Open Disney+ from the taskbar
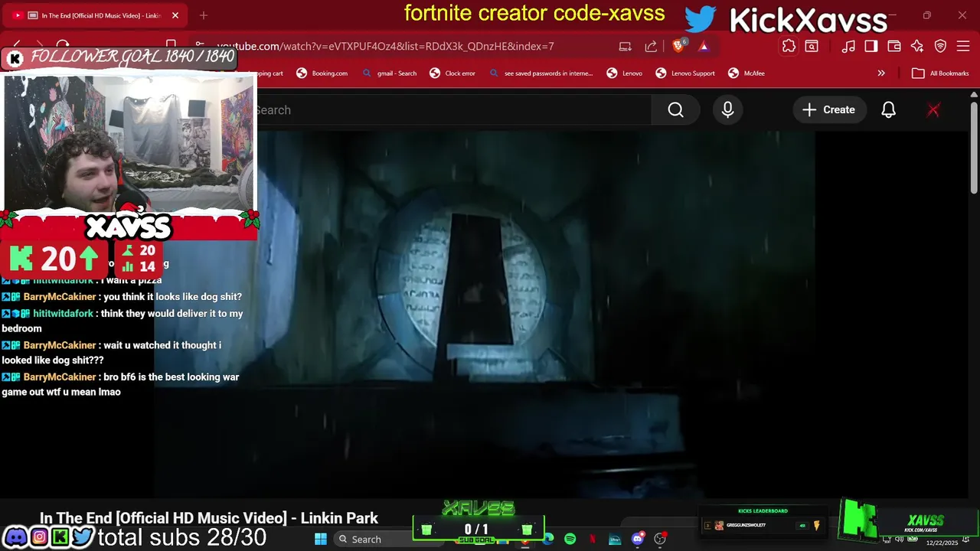This screenshot has width=980, height=551. (x=615, y=540)
